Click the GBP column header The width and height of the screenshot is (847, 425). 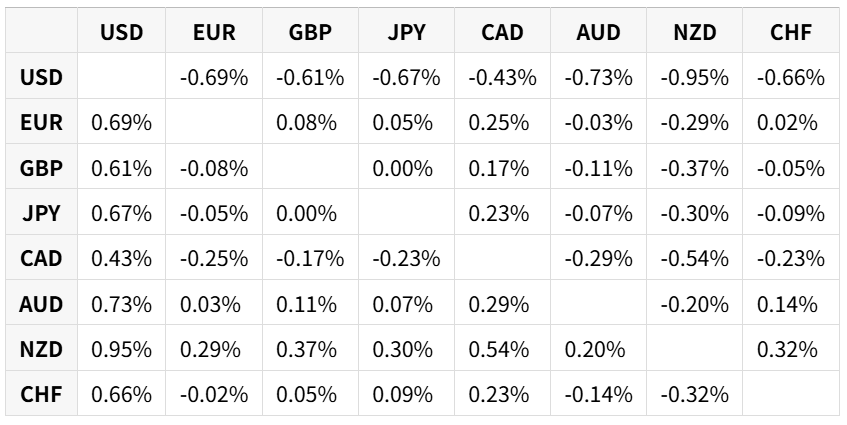[x=310, y=32]
